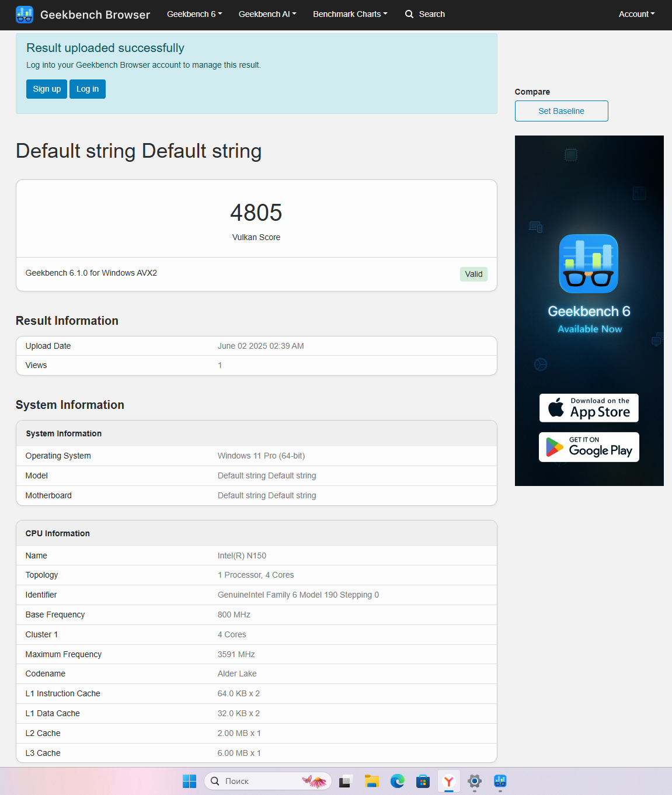The width and height of the screenshot is (672, 795).
Task: Click the Get it on Google Play badge
Action: (x=589, y=447)
